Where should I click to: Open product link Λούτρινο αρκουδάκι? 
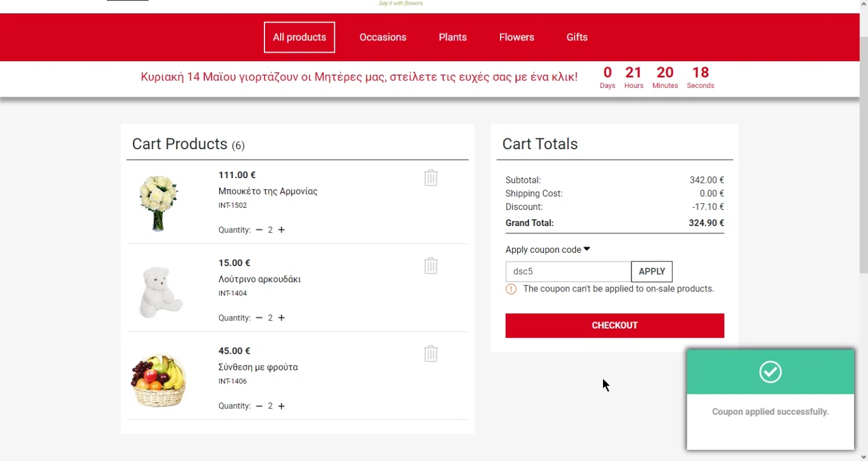coord(260,279)
